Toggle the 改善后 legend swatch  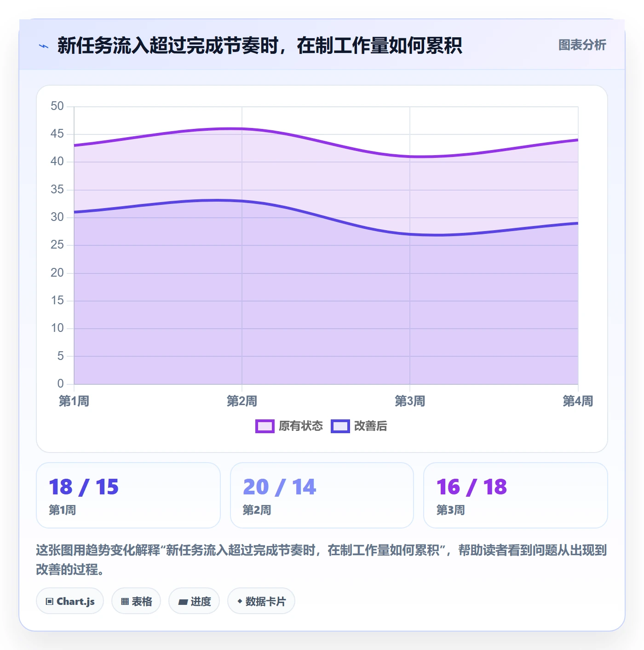tap(340, 426)
